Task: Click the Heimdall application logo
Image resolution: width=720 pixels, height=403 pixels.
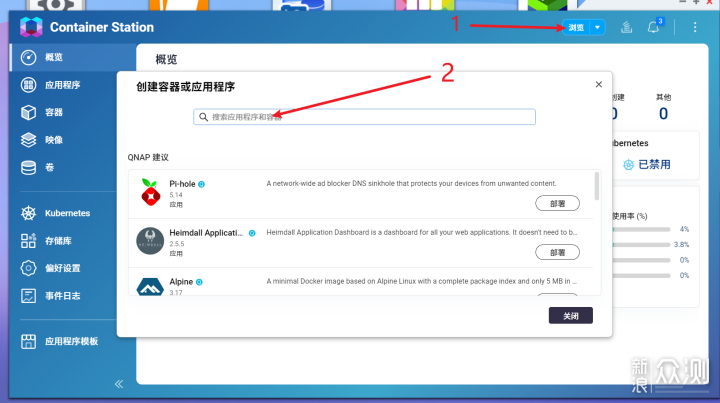Action: 150,241
